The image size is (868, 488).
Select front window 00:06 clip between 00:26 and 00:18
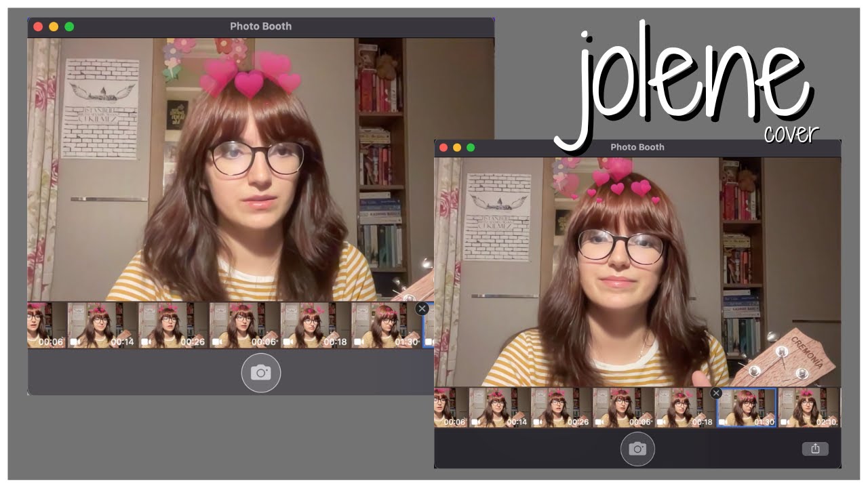tap(622, 408)
